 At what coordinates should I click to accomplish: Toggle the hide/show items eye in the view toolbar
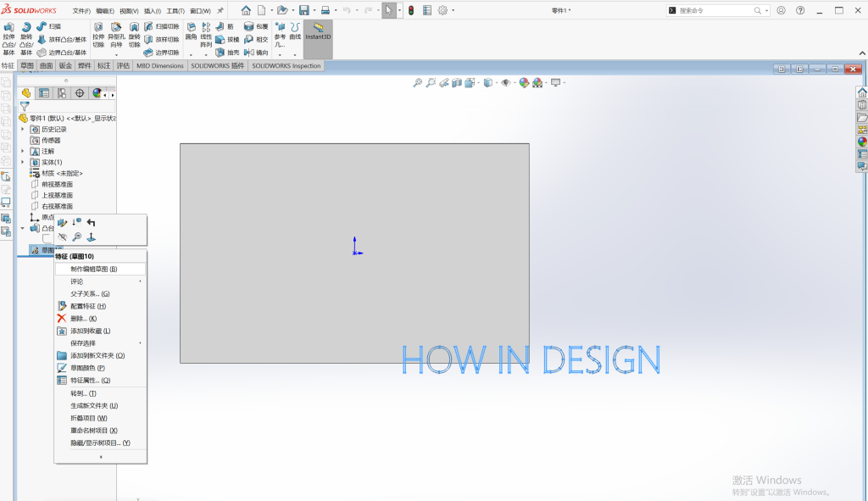pos(505,83)
